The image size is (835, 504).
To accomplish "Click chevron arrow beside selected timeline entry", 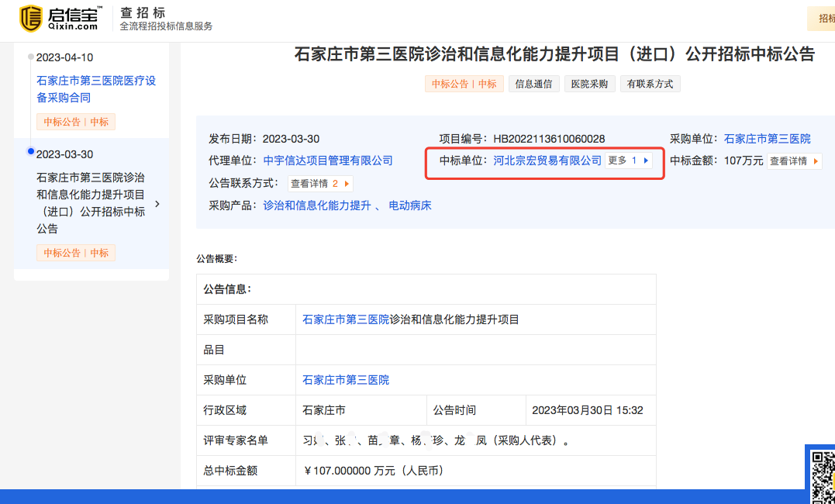I will [x=157, y=204].
